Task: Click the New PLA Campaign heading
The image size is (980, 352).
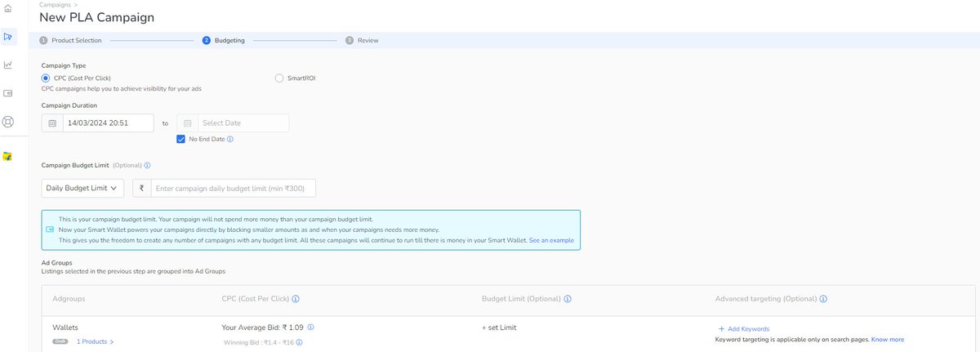Action: pos(96,18)
